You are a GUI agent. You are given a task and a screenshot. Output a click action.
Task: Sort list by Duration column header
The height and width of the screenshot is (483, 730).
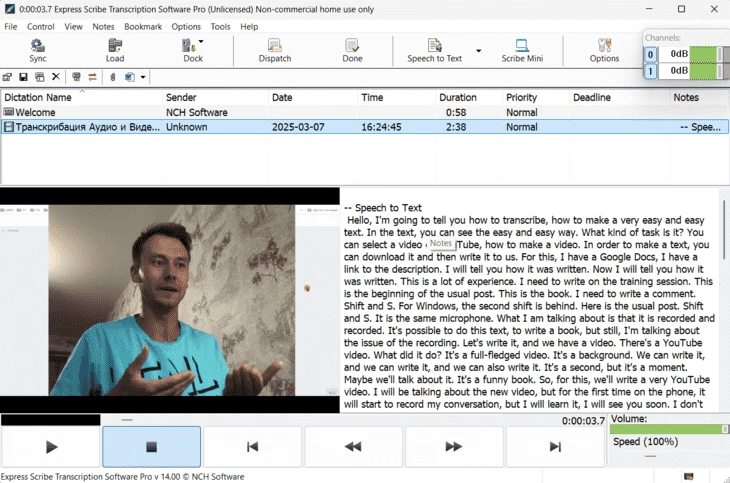pos(468,97)
